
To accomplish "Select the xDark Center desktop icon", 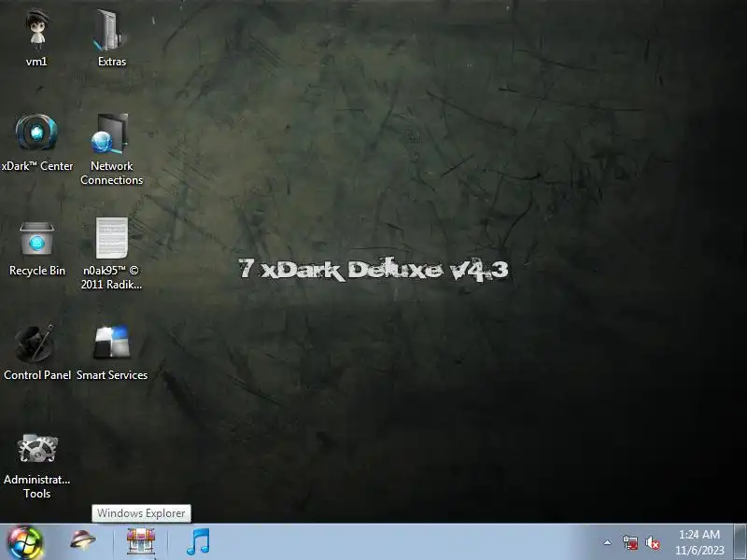I will click(36, 132).
